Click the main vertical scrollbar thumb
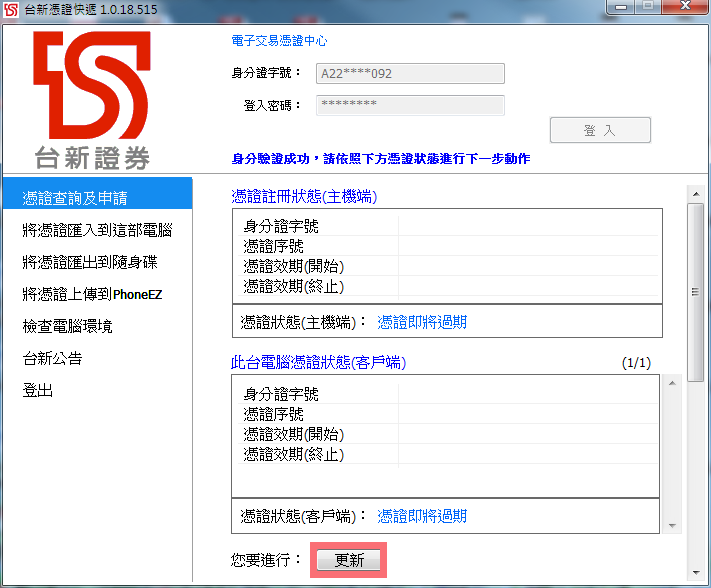 coord(695,292)
